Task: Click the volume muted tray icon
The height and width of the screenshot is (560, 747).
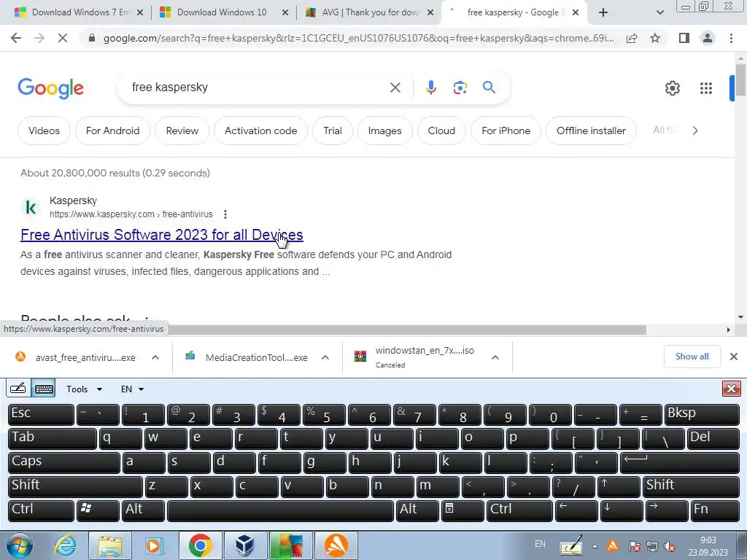Action: click(670, 547)
